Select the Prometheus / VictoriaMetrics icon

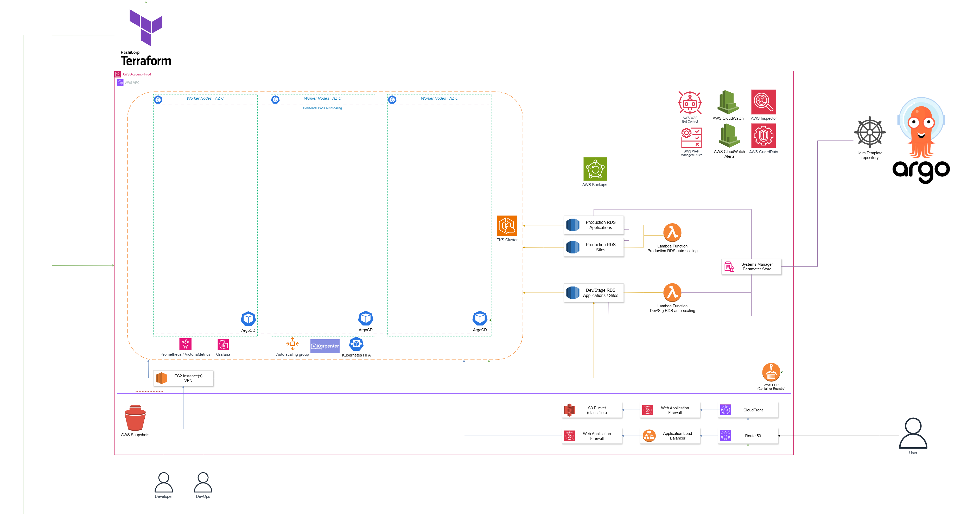[185, 344]
